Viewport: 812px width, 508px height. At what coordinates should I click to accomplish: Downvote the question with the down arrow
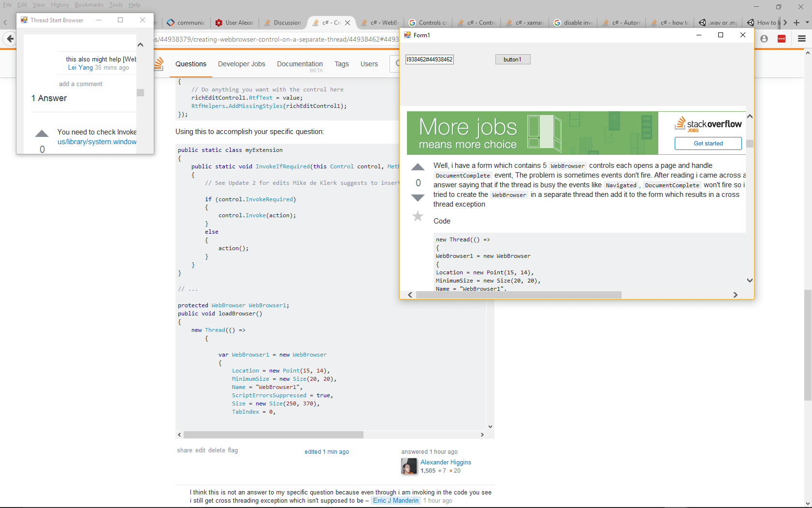pyautogui.click(x=418, y=198)
